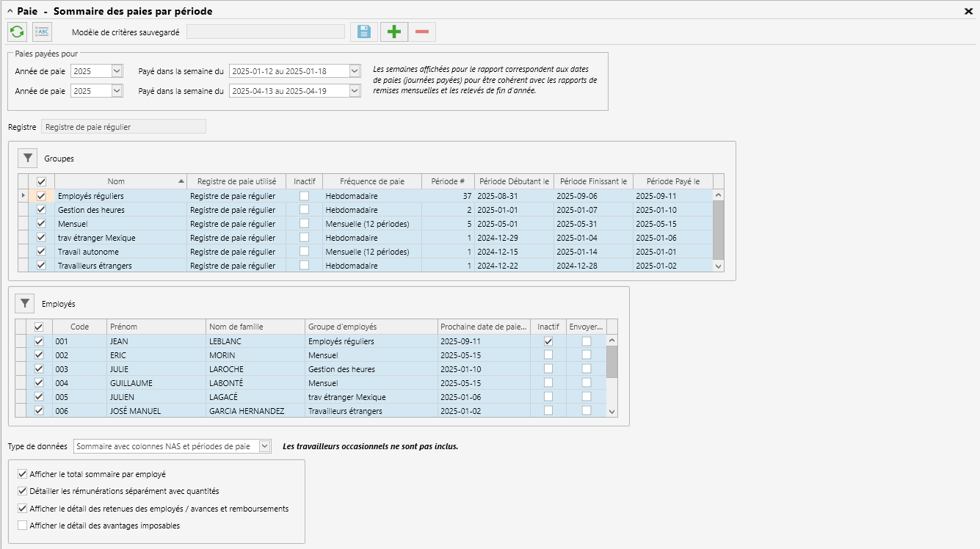Image resolution: width=980 pixels, height=549 pixels.
Task: Toggle the select-all checkbox in the Employés header
Action: point(39,327)
